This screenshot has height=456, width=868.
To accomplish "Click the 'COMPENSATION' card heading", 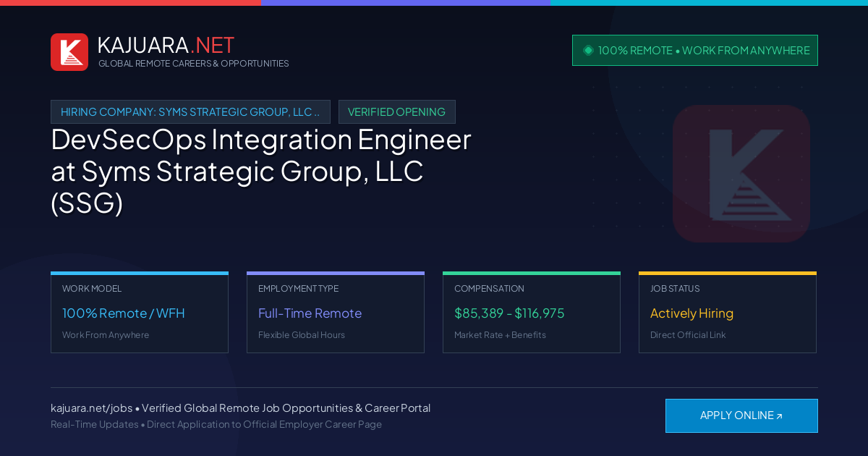I will [489, 289].
